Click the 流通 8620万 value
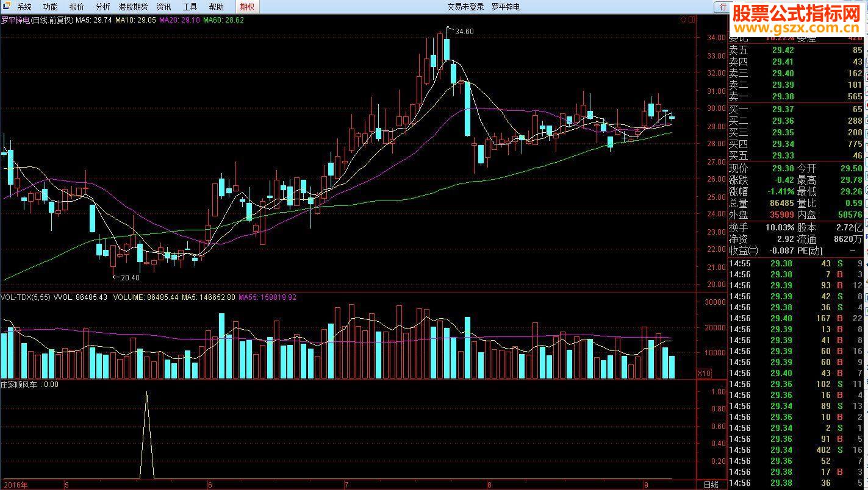The image size is (868, 490). click(x=849, y=239)
